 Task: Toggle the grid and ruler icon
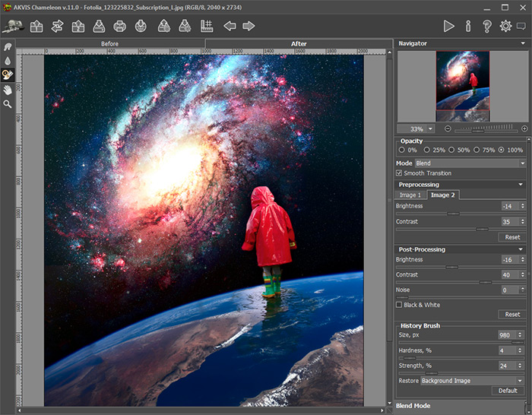point(206,26)
